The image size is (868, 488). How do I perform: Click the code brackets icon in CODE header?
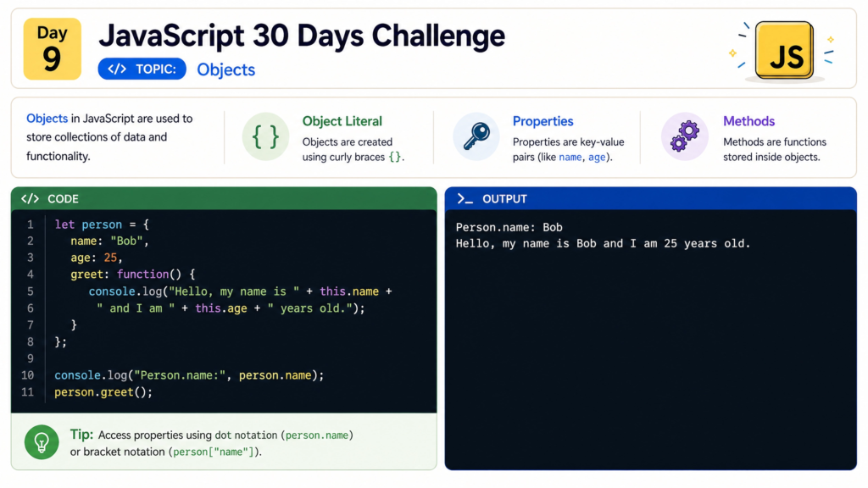[30, 198]
